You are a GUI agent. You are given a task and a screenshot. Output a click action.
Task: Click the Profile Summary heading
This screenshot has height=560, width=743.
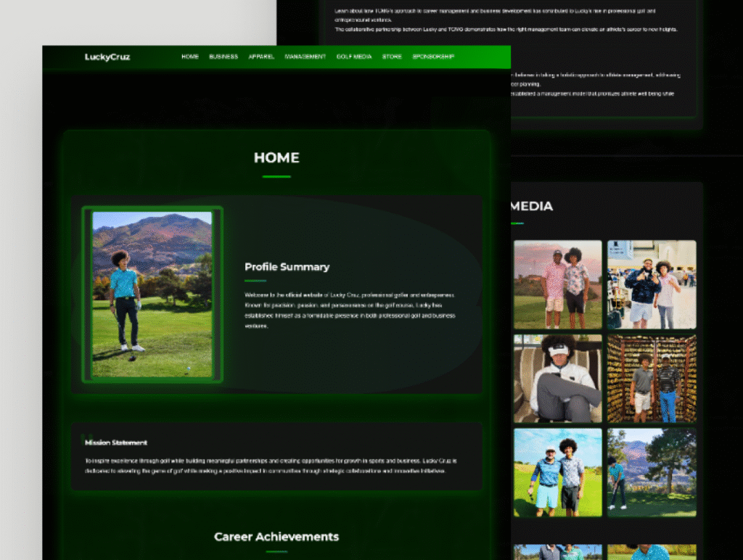[x=287, y=267]
